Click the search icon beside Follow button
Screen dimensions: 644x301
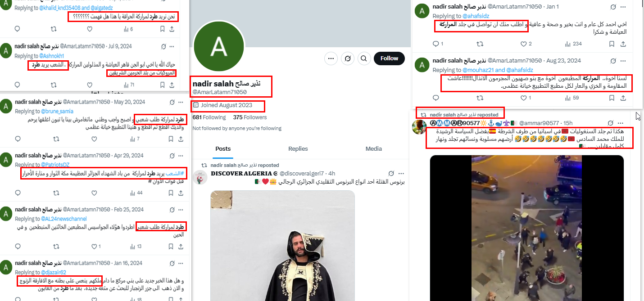[364, 58]
